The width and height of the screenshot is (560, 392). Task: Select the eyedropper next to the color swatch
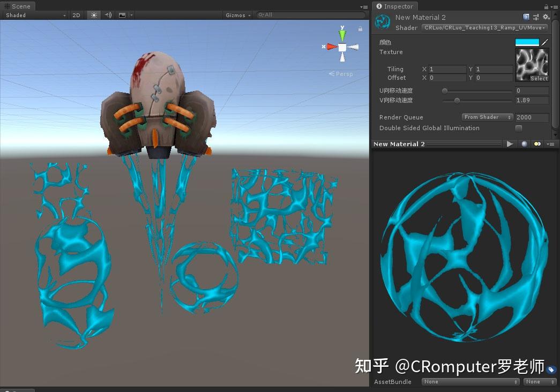tap(545, 42)
